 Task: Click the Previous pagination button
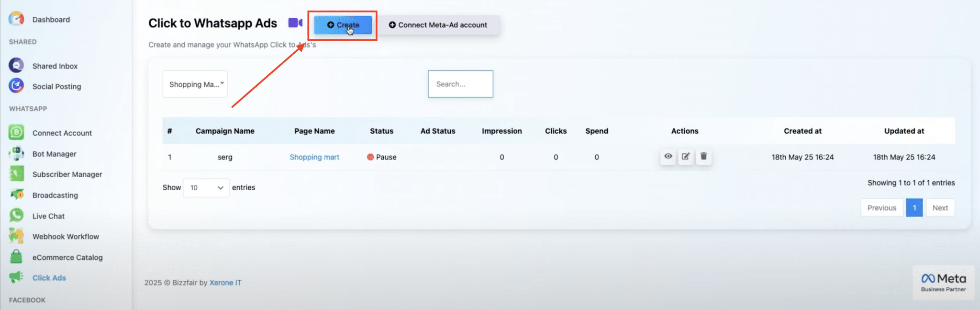click(x=882, y=207)
